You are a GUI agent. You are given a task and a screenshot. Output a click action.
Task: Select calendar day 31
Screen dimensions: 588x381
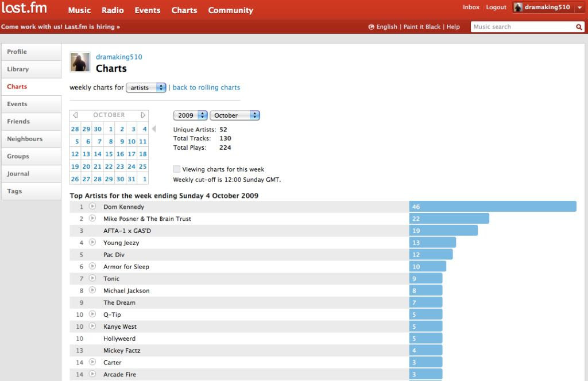[131, 179]
